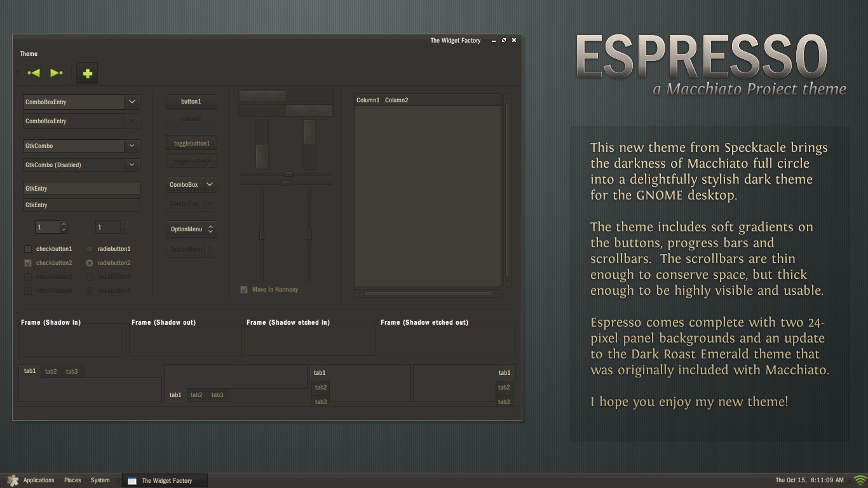Click the green back arrow toolbar icon
868x488 pixels.
tap(34, 73)
